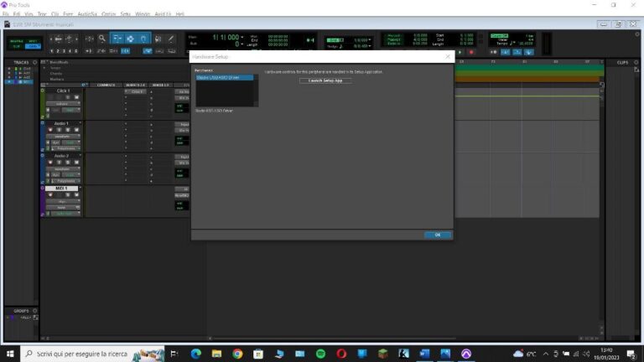
Task: Select the Scrubber speaker tool
Action: tap(158, 39)
